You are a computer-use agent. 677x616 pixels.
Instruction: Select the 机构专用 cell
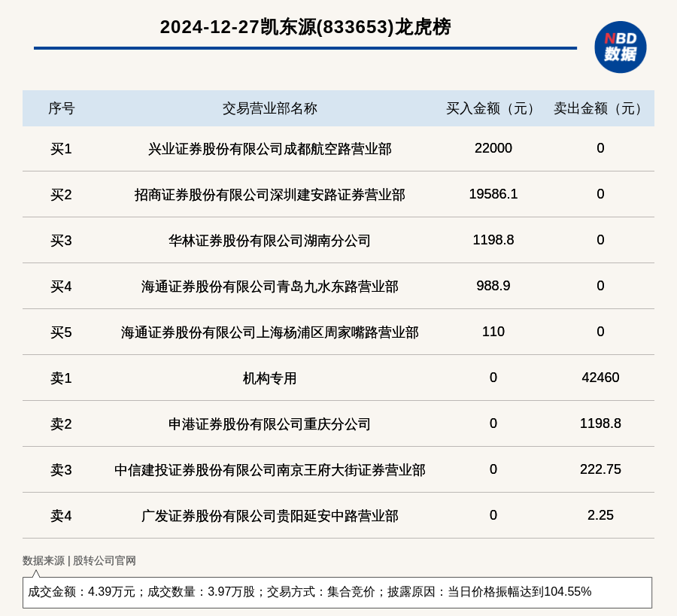pos(270,378)
